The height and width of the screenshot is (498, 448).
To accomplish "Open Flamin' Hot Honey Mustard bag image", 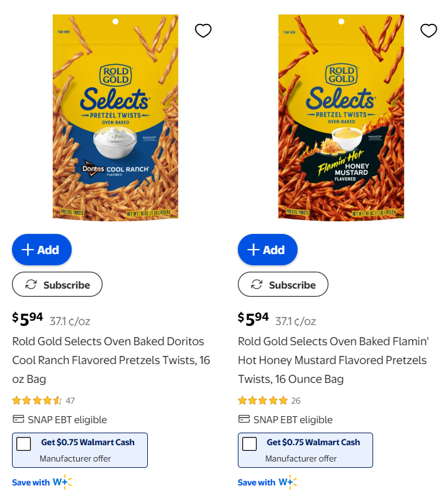I will 341,118.
